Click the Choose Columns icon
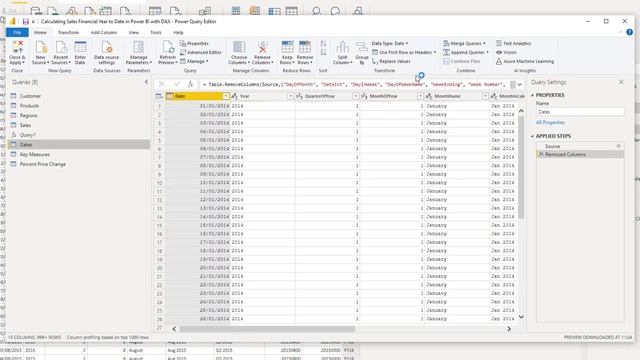Image resolution: width=640 pixels, height=360 pixels. (239, 47)
